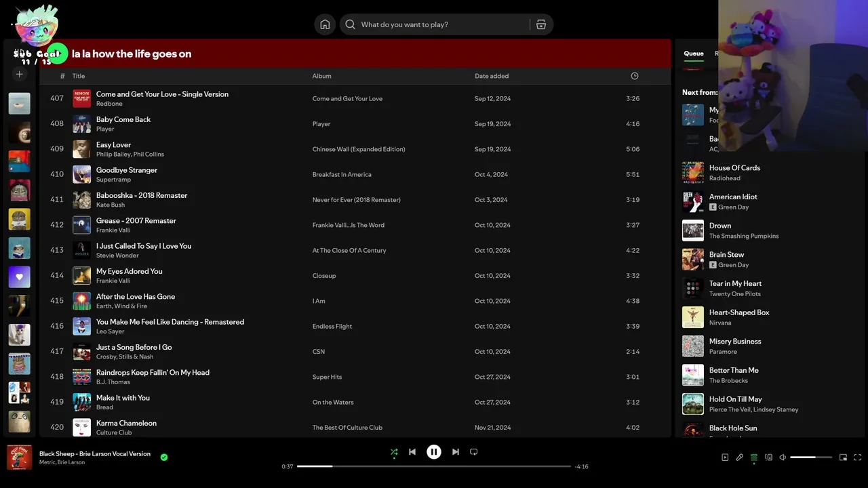Click the search magnifier icon
This screenshot has height=488, width=868.
point(350,24)
